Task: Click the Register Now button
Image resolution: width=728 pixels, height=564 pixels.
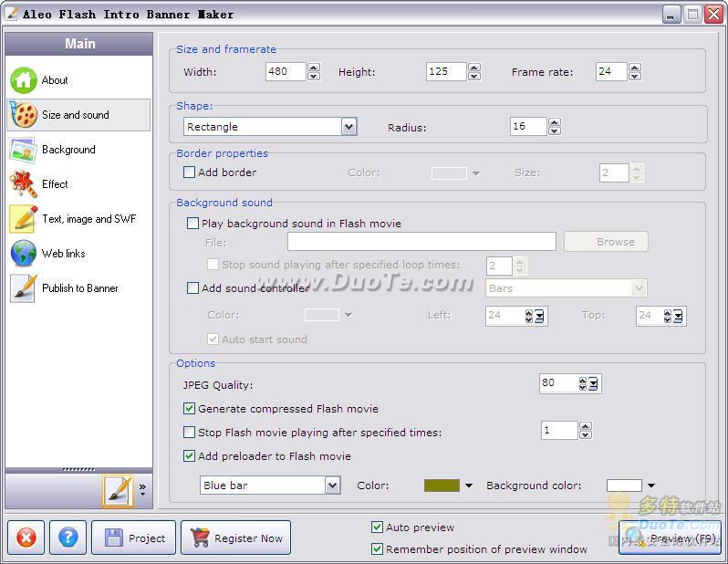Action: point(236,538)
